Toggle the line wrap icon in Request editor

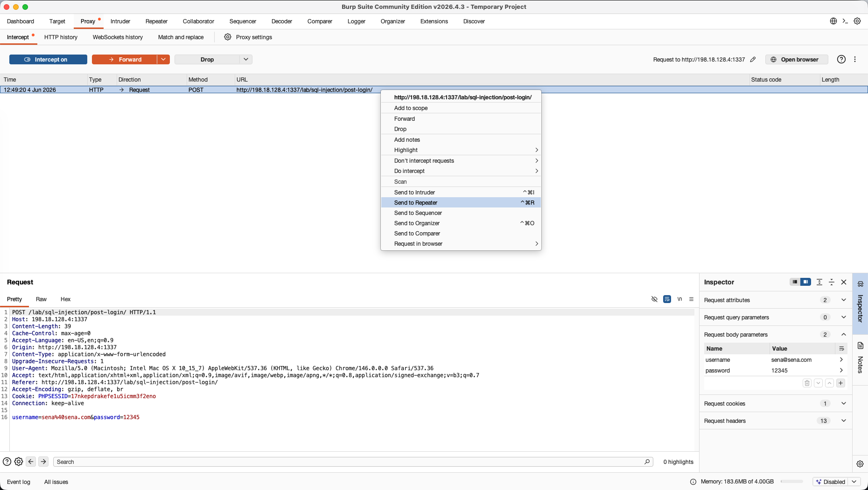click(x=667, y=299)
